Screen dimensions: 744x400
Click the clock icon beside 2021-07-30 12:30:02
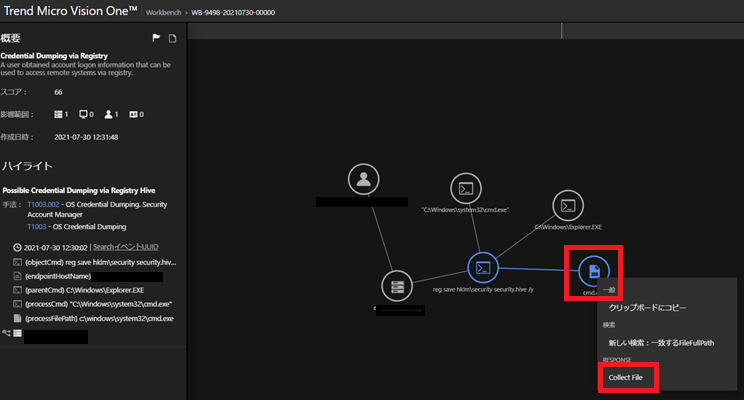tap(17, 247)
